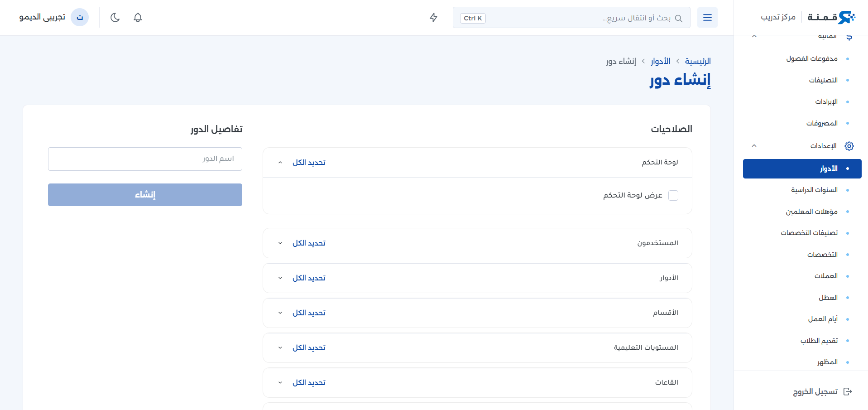Click the settings gear icon in sidebar

pyautogui.click(x=849, y=146)
